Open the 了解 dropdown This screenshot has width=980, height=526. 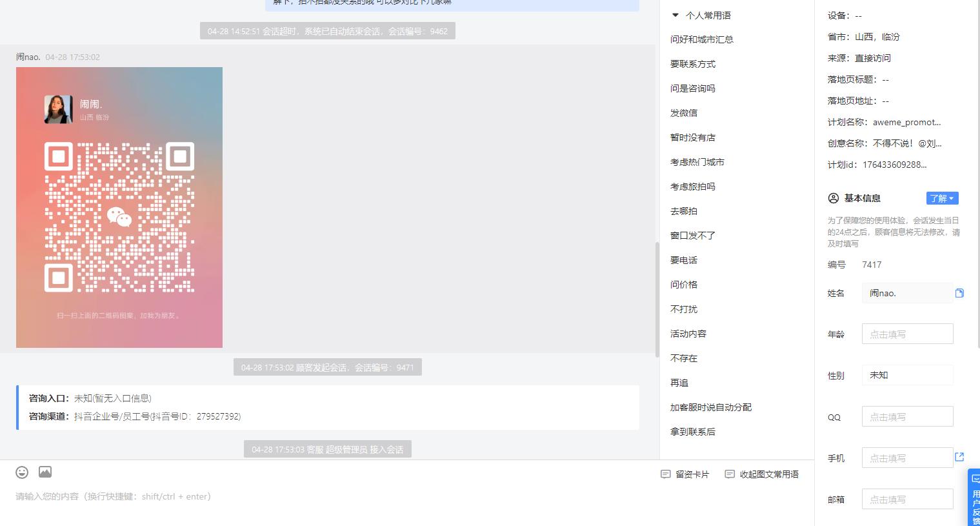pyautogui.click(x=942, y=198)
